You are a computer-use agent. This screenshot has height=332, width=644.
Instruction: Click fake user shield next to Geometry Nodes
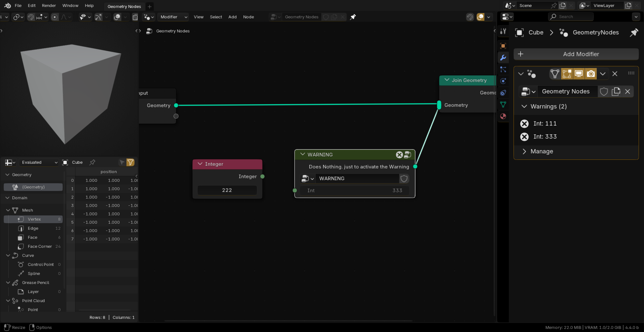[604, 91]
